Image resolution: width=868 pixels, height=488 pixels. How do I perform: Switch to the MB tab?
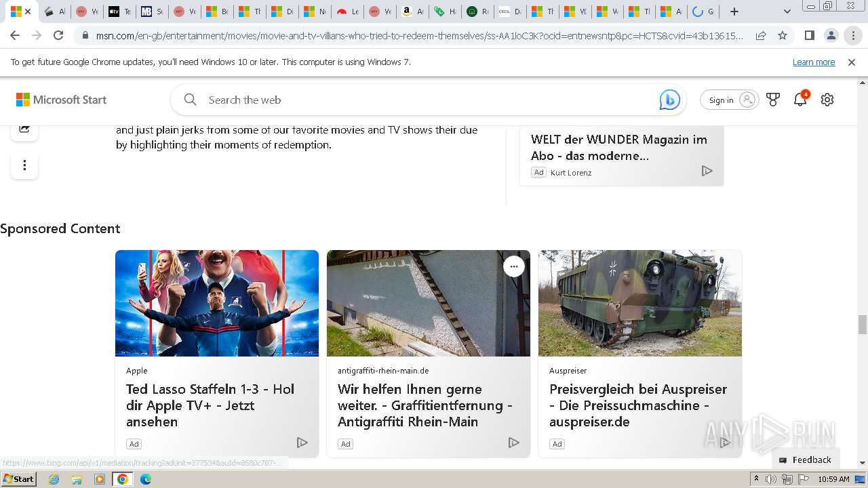pyautogui.click(x=152, y=12)
